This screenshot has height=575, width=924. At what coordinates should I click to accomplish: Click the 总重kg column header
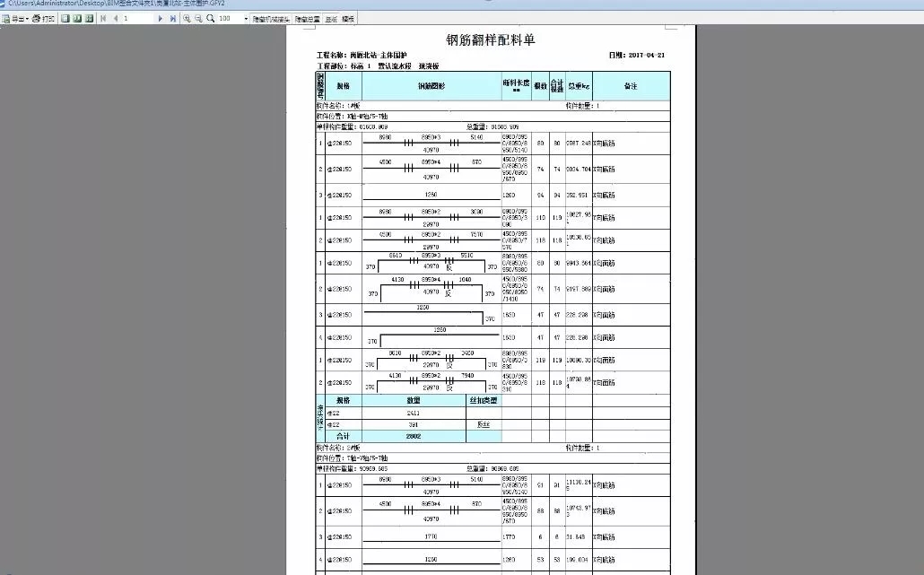[x=579, y=86]
